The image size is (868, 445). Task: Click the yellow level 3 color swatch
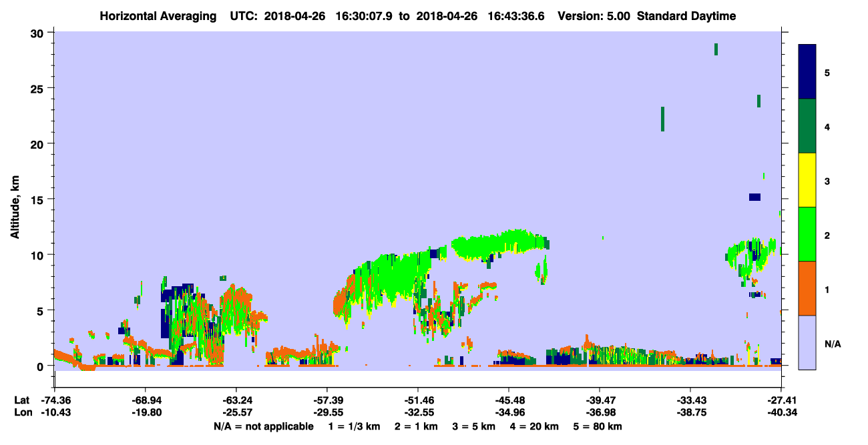pyautogui.click(x=807, y=180)
